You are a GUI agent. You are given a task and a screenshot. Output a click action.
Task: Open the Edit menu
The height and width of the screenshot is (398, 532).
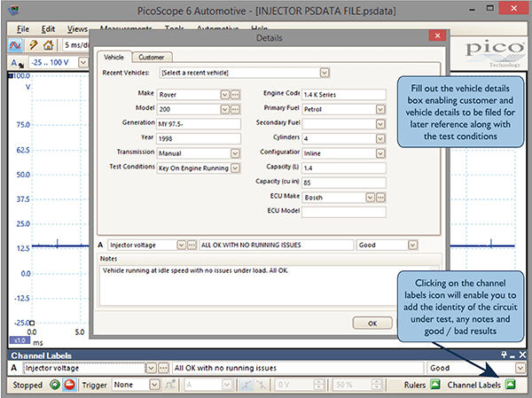[48, 29]
